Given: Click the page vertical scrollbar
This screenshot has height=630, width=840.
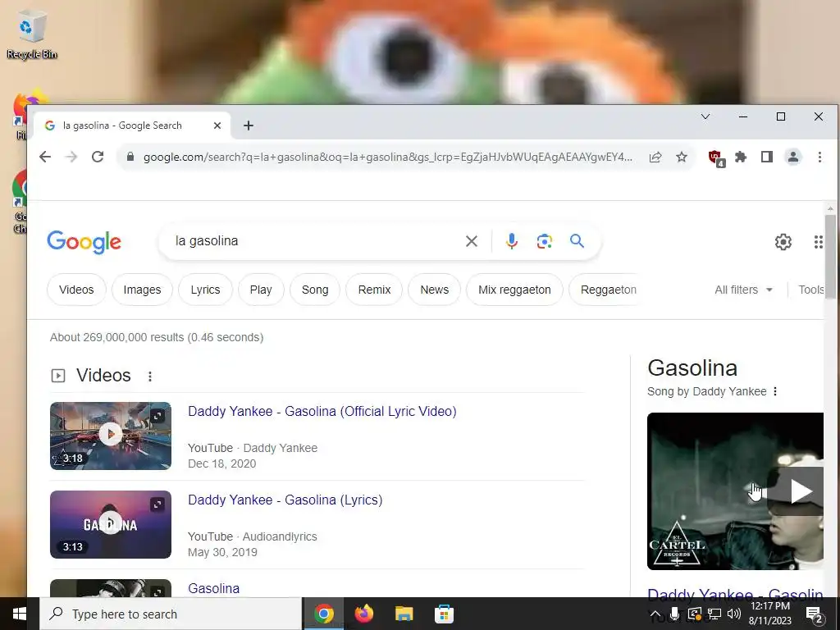Looking at the screenshot, I should 830,257.
